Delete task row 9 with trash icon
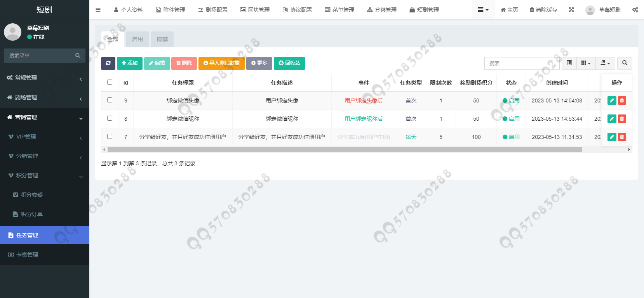This screenshot has height=298, width=644. pos(622,100)
